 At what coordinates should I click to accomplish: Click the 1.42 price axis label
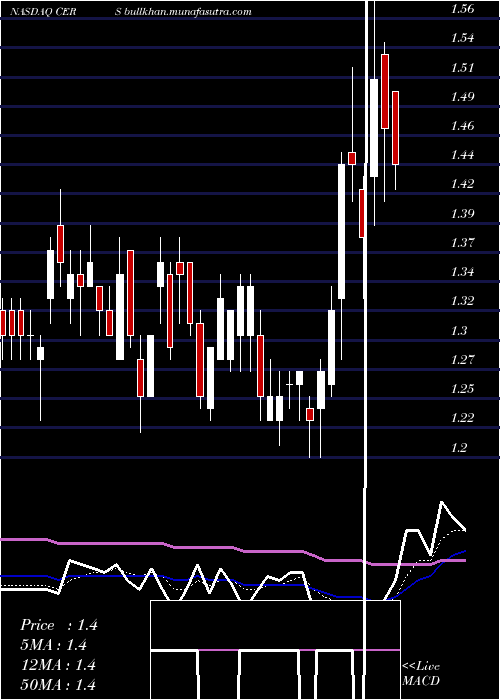[x=462, y=184]
